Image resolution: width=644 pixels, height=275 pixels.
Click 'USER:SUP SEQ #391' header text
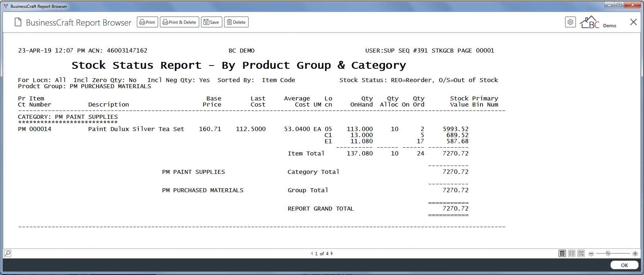(396, 50)
